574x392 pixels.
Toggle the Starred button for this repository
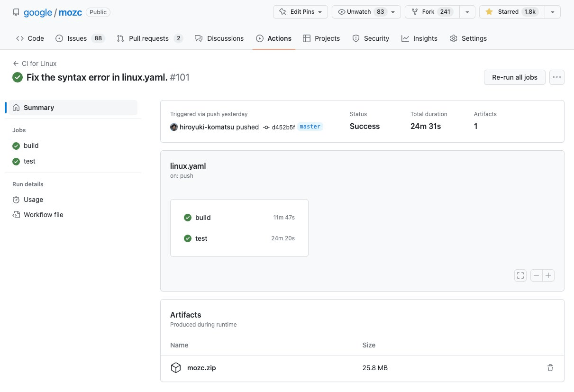click(512, 12)
